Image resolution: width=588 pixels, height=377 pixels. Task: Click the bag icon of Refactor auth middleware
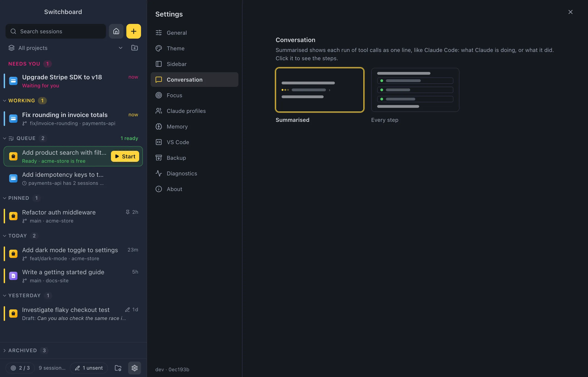13,216
